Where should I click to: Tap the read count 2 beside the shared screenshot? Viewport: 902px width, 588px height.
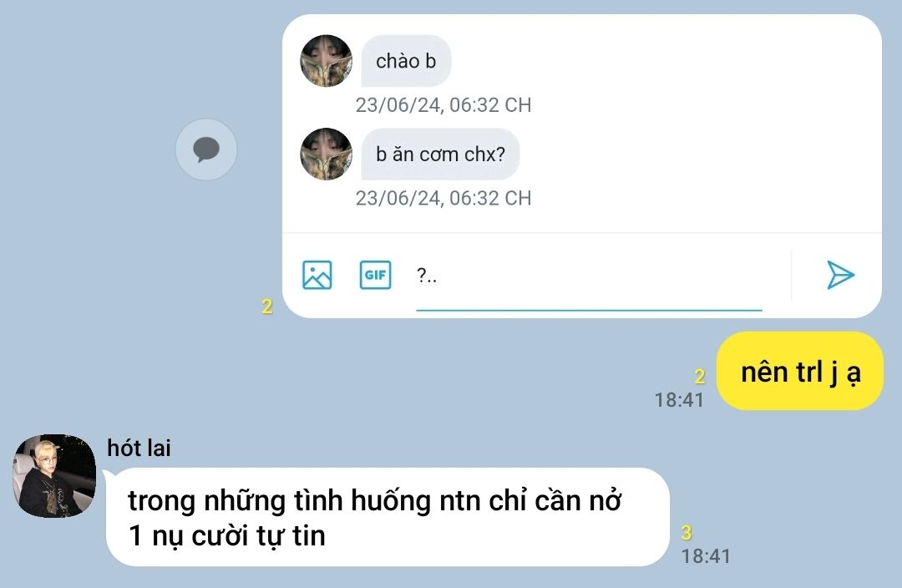[x=267, y=306]
